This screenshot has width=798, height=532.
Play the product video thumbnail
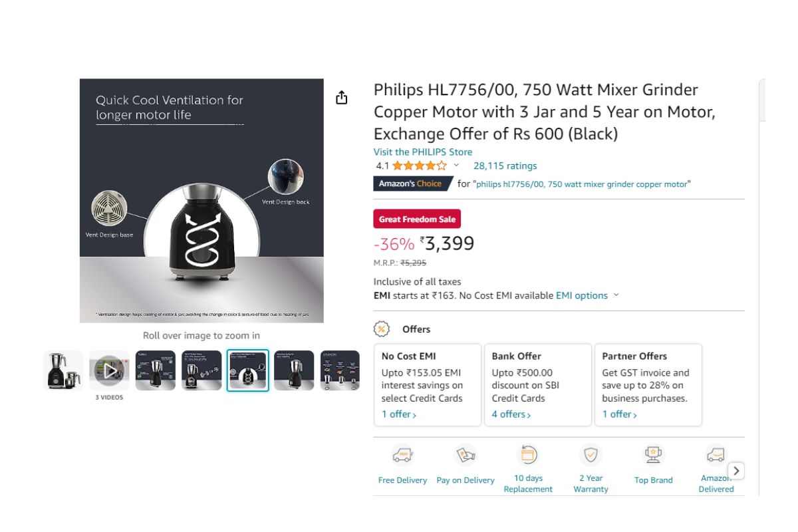[109, 370]
